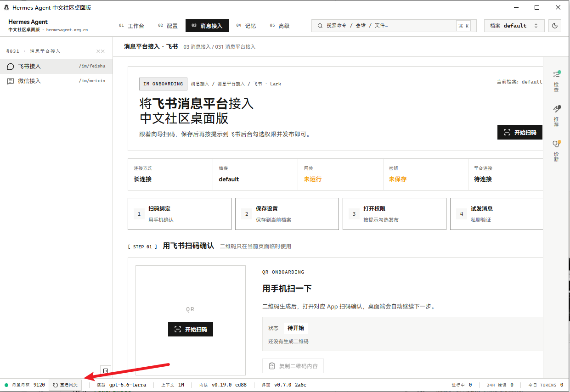This screenshot has height=392, width=570.
Task: Click the 当前档案: default label
Action: point(519,82)
